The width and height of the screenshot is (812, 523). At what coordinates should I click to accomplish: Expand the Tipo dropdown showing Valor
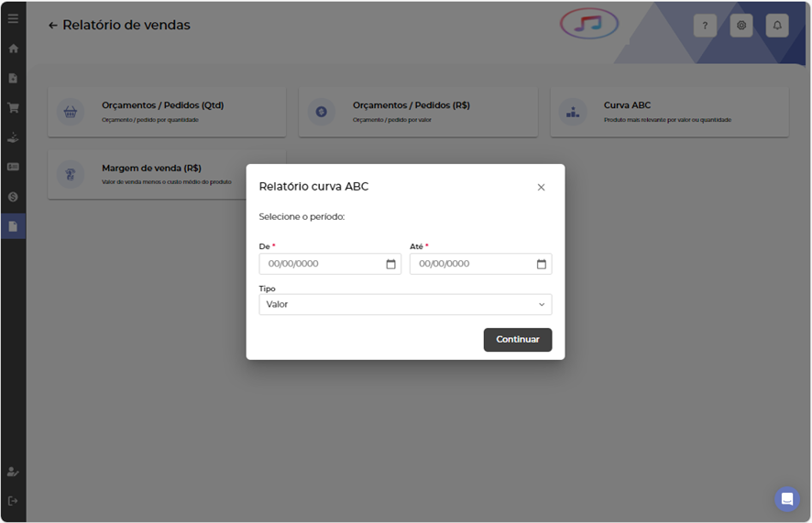tap(405, 304)
